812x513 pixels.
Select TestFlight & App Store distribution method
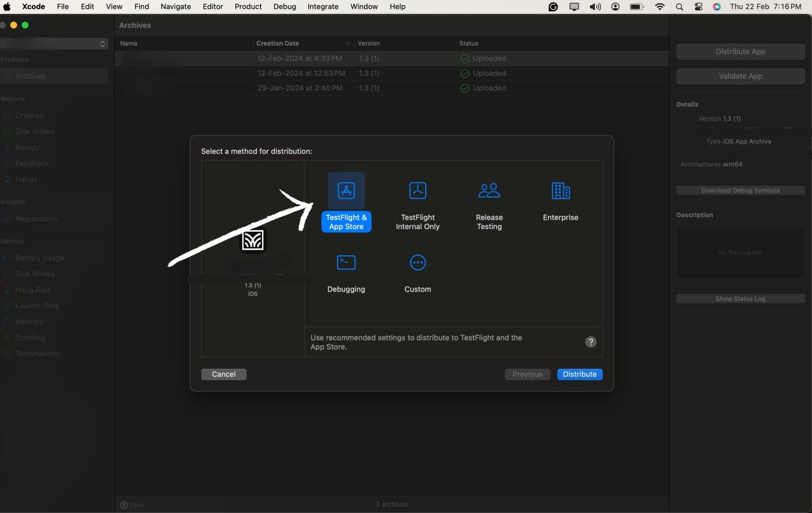coord(346,203)
